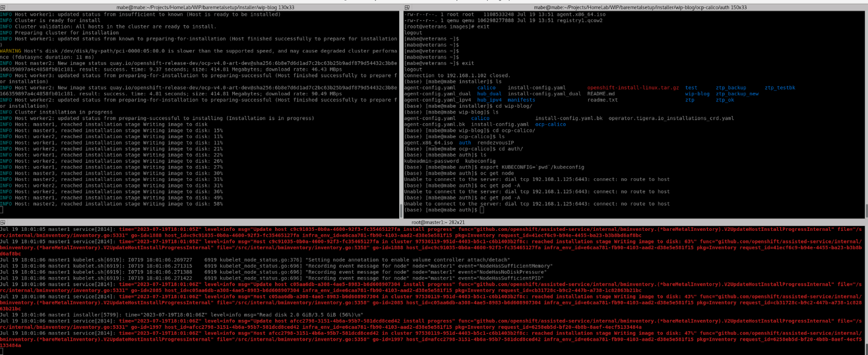Click install-config.yaml.bk file name
Viewport: 868px width, 355px height.
(569, 118)
